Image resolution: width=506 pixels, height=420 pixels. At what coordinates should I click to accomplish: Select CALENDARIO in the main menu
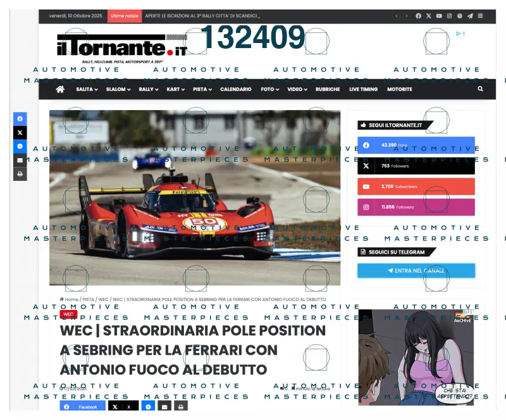tap(235, 89)
